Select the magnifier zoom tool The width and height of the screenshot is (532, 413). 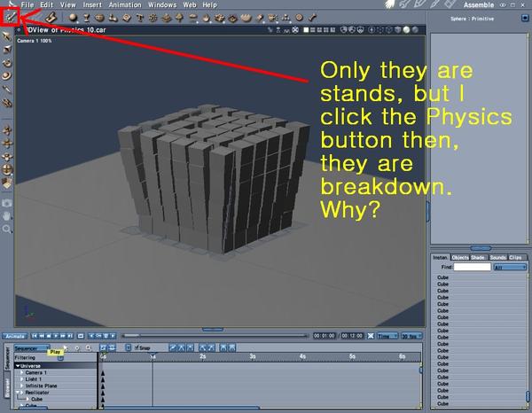coord(7,230)
